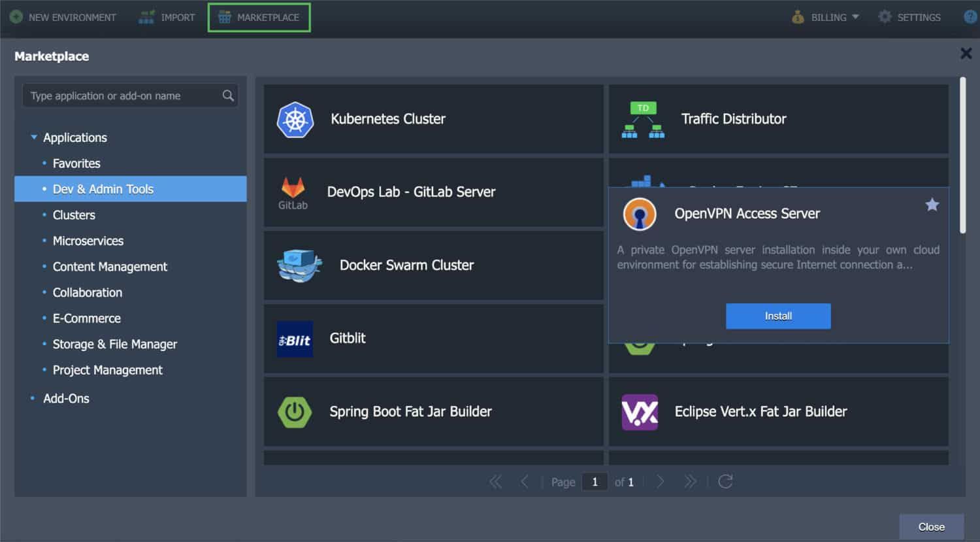
Task: Click the page number input box
Action: (595, 482)
